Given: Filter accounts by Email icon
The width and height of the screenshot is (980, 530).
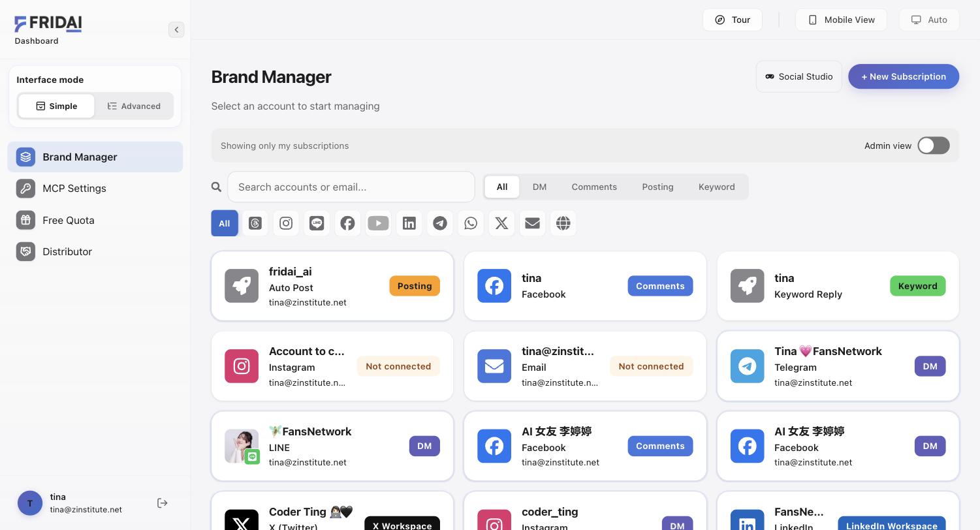Looking at the screenshot, I should point(532,223).
